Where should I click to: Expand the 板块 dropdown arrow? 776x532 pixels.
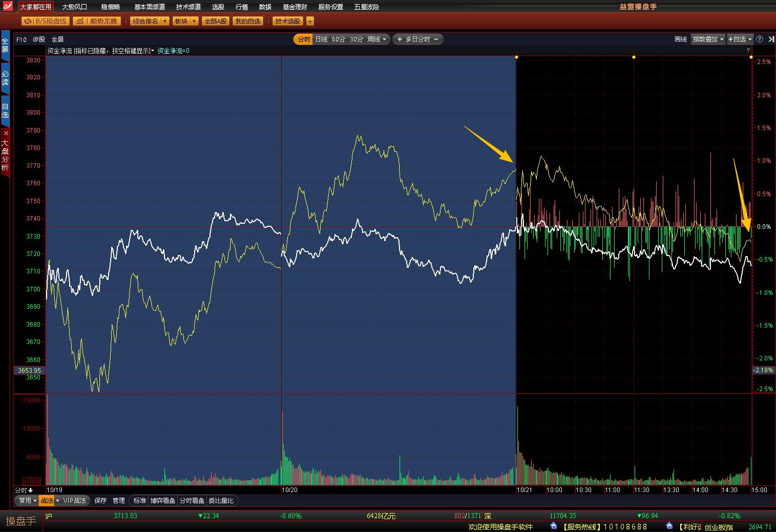pyautogui.click(x=194, y=21)
